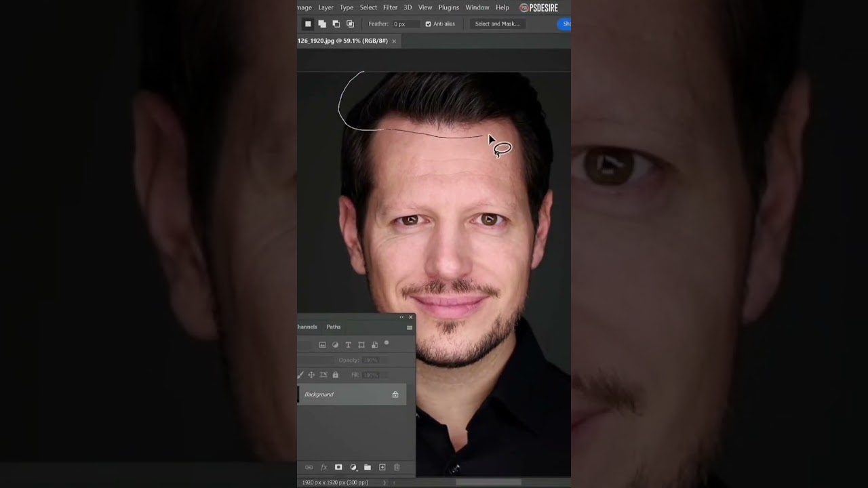
Task: Filter layers by adjustment layer icon
Action: click(x=335, y=345)
